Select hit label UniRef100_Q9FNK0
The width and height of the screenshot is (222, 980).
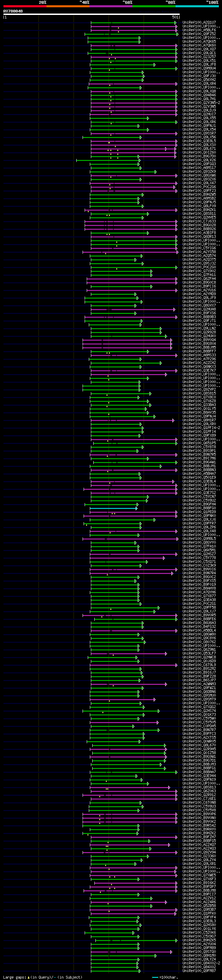click(x=199, y=516)
